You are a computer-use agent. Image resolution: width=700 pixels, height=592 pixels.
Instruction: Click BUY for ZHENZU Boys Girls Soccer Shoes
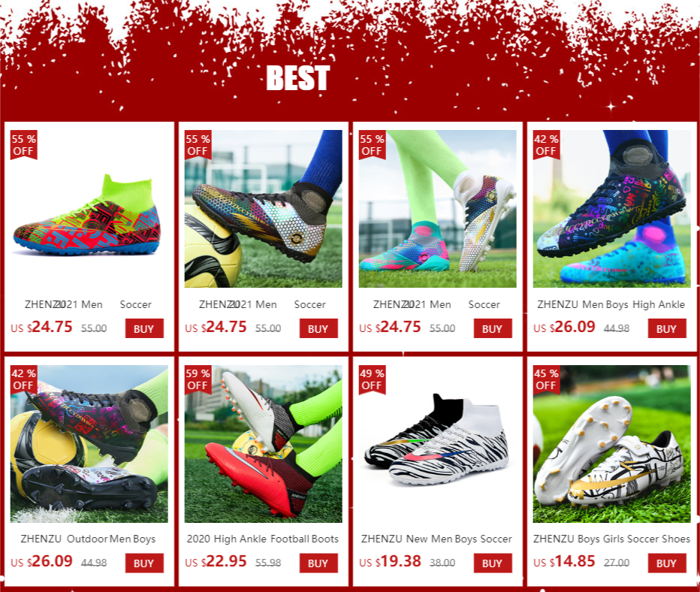[x=667, y=563]
